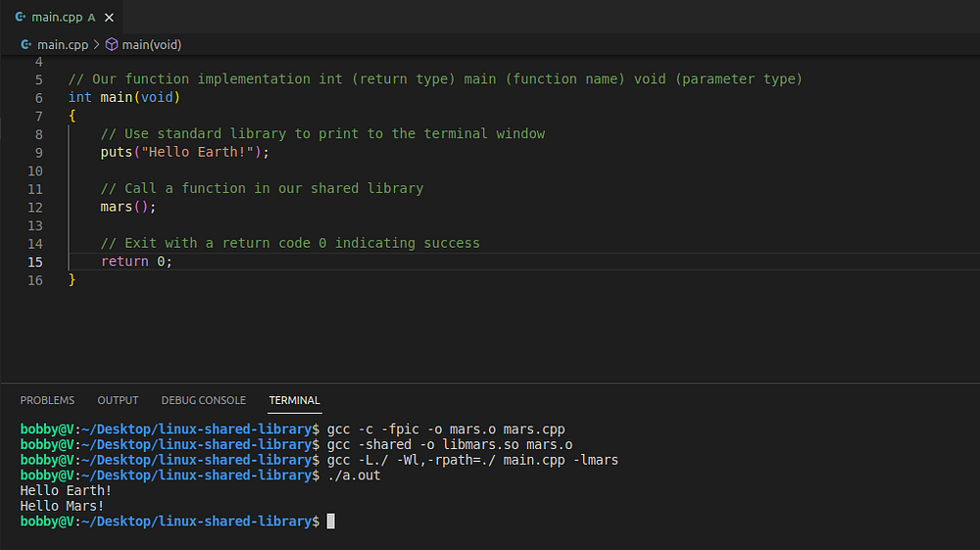This screenshot has height=550, width=980.
Task: Switch to the PROBLEMS panel tab
Action: tap(47, 400)
